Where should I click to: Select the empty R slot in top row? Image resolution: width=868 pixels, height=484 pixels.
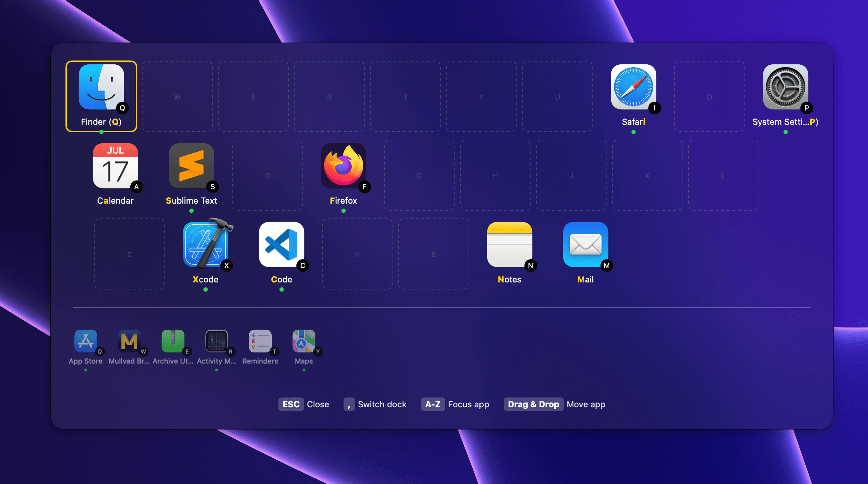pos(329,96)
